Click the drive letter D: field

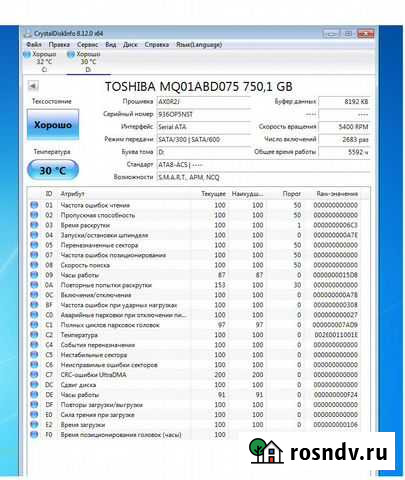203,152
